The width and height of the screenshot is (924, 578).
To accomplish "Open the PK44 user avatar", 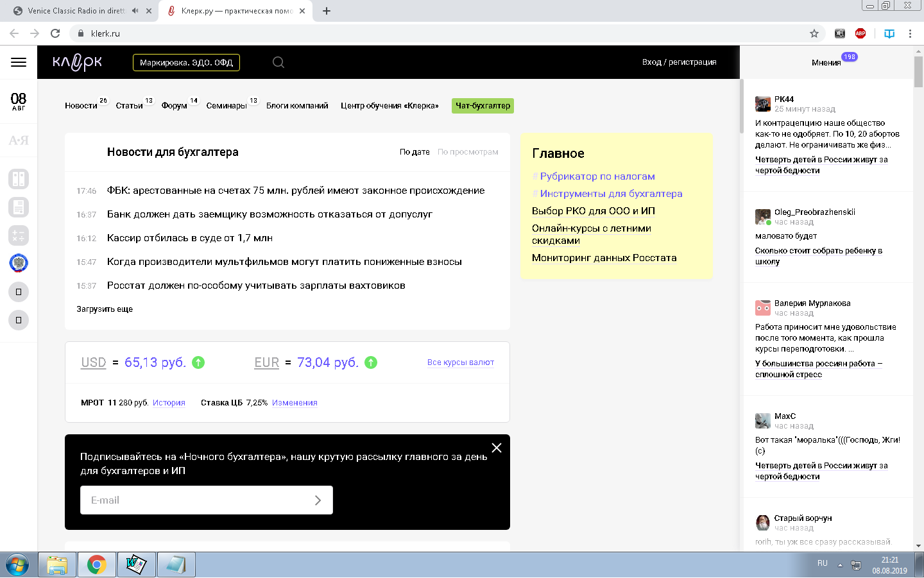I will [x=763, y=104].
